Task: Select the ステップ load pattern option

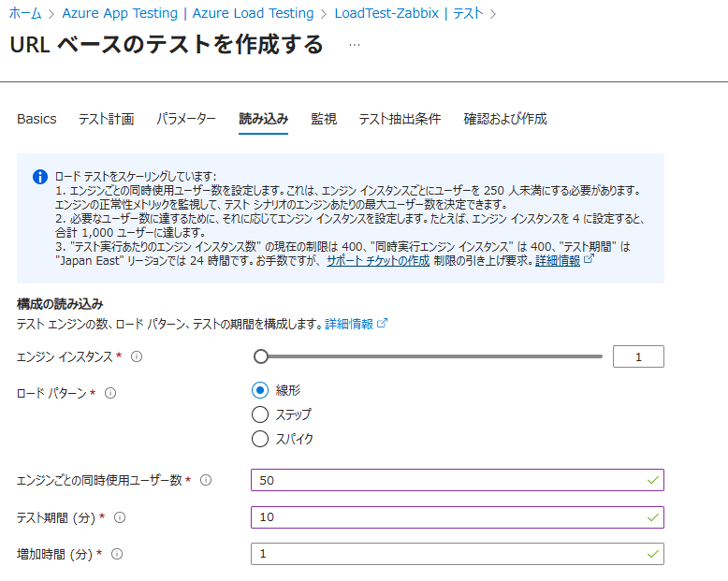Action: [261, 414]
